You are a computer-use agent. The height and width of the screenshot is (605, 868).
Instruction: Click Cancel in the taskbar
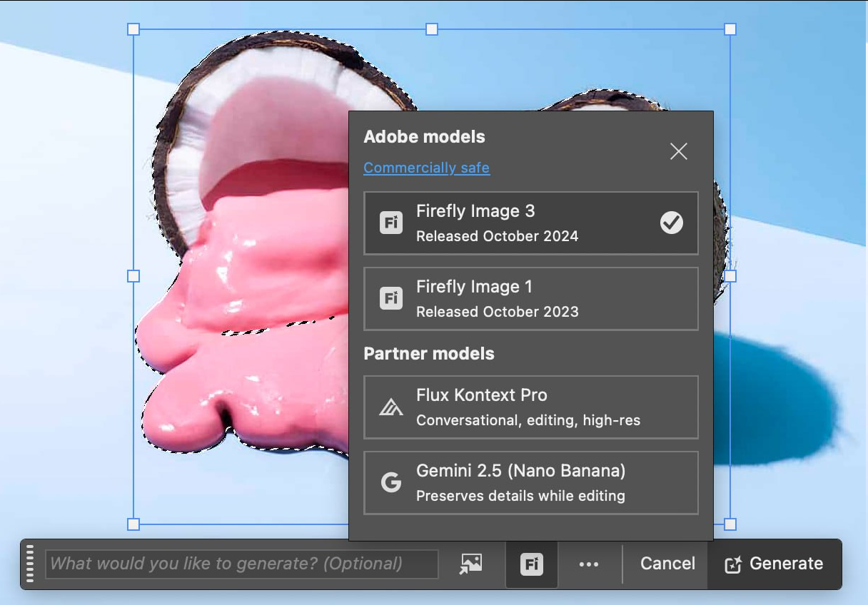[667, 564]
